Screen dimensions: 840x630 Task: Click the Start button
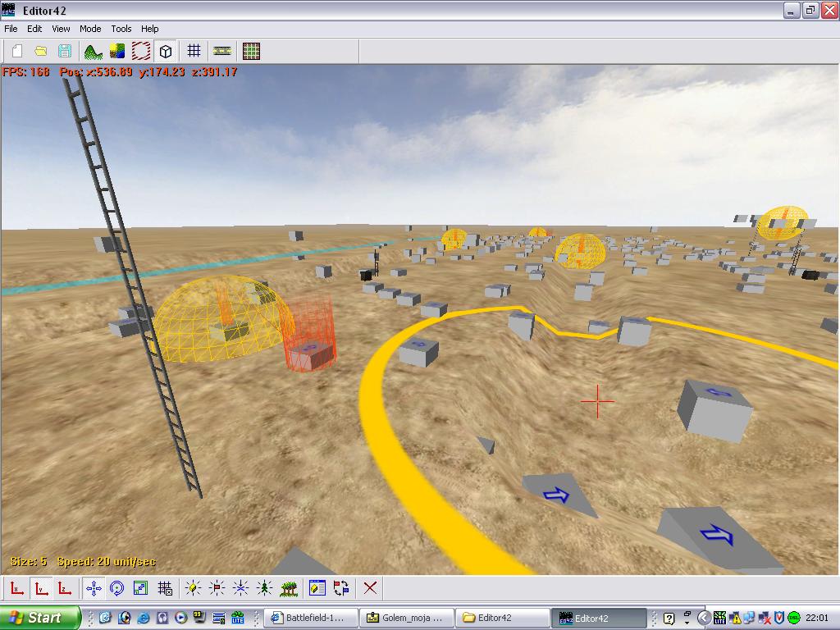[40, 618]
